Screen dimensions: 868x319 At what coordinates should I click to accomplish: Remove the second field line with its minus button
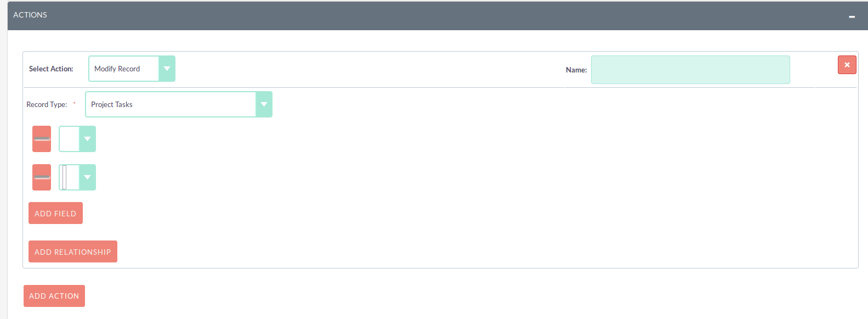pyautogui.click(x=42, y=177)
